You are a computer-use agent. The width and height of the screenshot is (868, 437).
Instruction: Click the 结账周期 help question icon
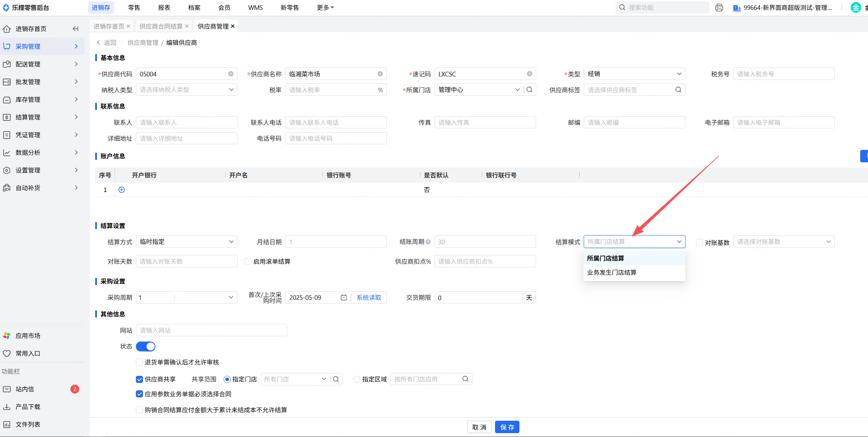tap(428, 242)
